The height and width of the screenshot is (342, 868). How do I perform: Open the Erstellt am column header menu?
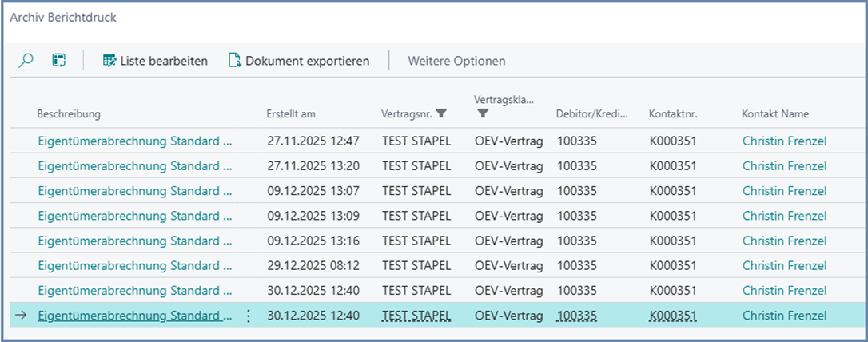pyautogui.click(x=291, y=114)
